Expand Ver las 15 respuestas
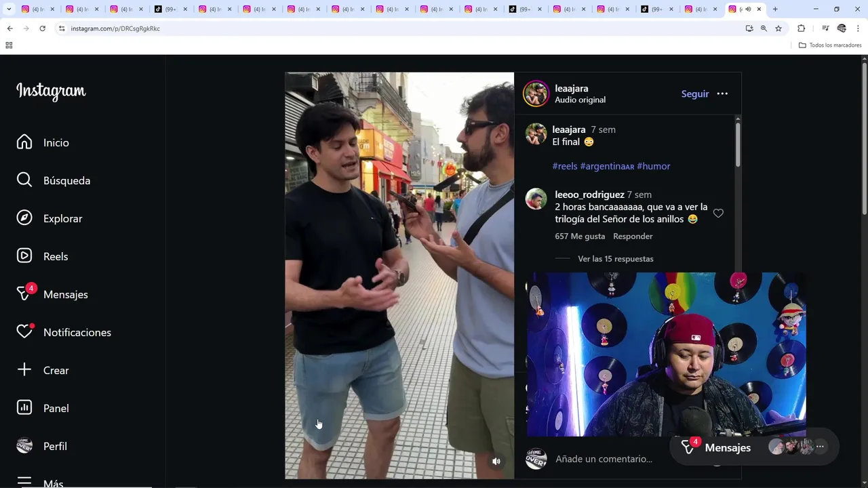868x488 pixels. pos(615,259)
